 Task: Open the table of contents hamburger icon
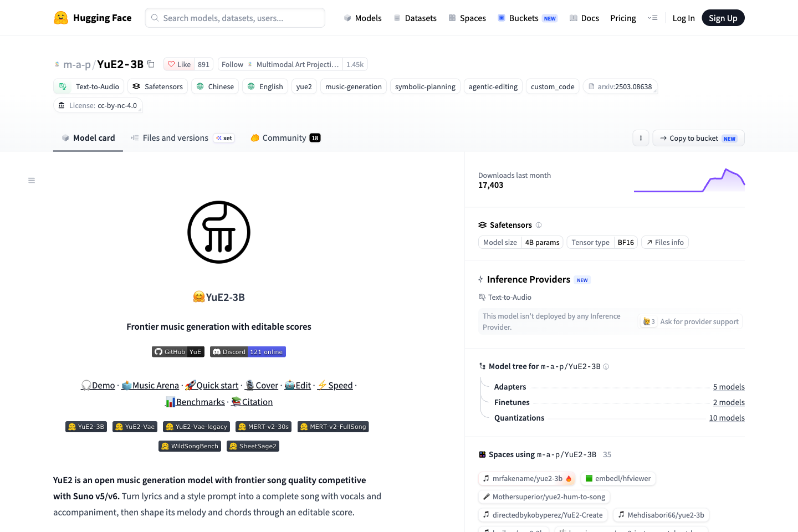coord(32,181)
